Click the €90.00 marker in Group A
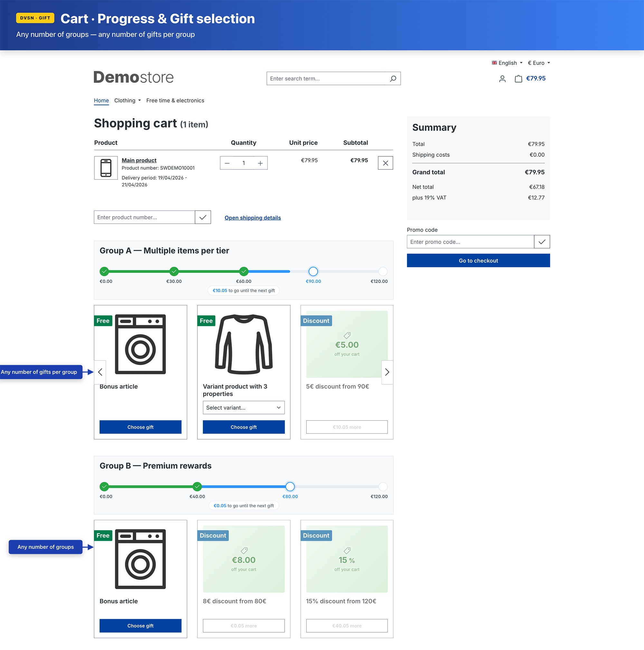This screenshot has height=650, width=644. (313, 272)
